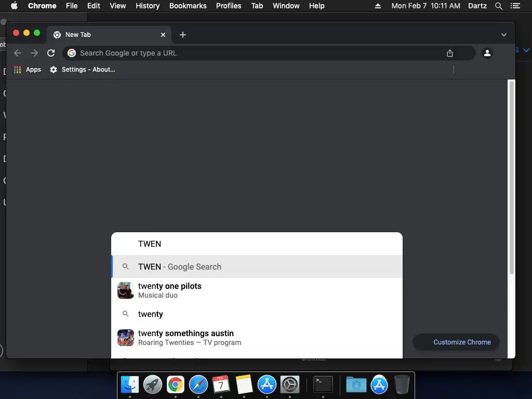The width and height of the screenshot is (532, 399).
Task: Click the eject icon in menu bar
Action: 378,6
